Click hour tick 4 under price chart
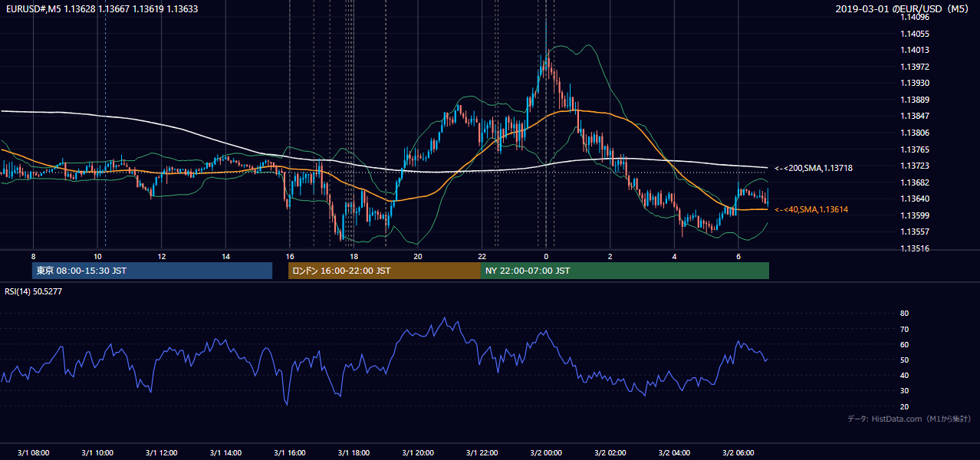 tap(674, 256)
